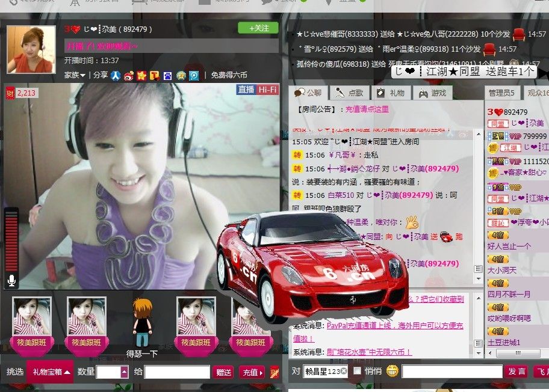Open the 免费得六币 link
Image resolution: width=549 pixels, height=392 pixels.
coord(229,75)
